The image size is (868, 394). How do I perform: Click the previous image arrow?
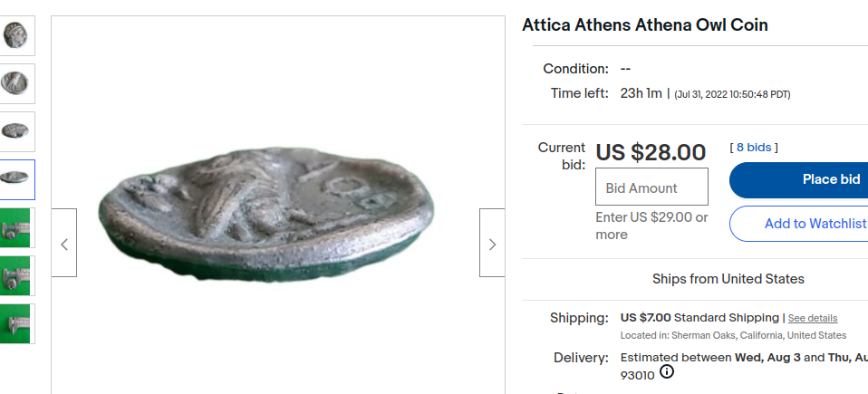tap(63, 243)
